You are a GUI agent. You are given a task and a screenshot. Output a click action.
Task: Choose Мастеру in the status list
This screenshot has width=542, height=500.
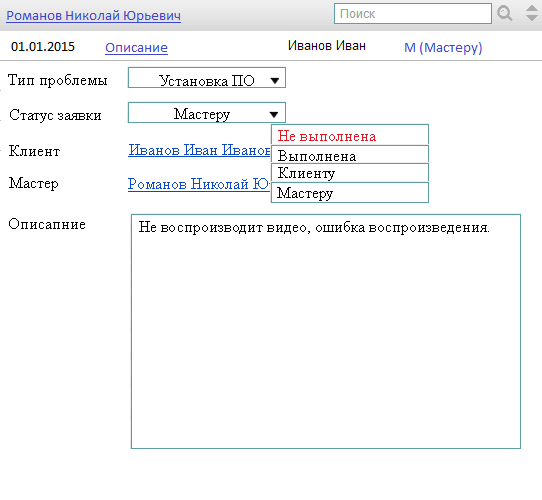tap(350, 193)
